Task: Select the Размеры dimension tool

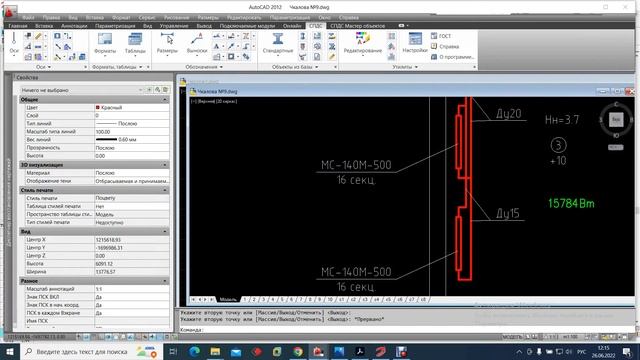Action: pos(167,44)
